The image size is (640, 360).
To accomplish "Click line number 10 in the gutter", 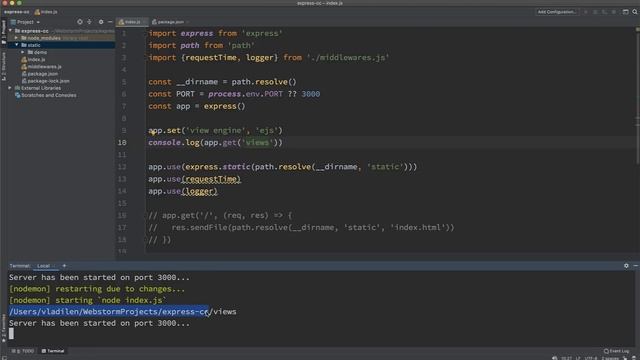I will pos(122,142).
